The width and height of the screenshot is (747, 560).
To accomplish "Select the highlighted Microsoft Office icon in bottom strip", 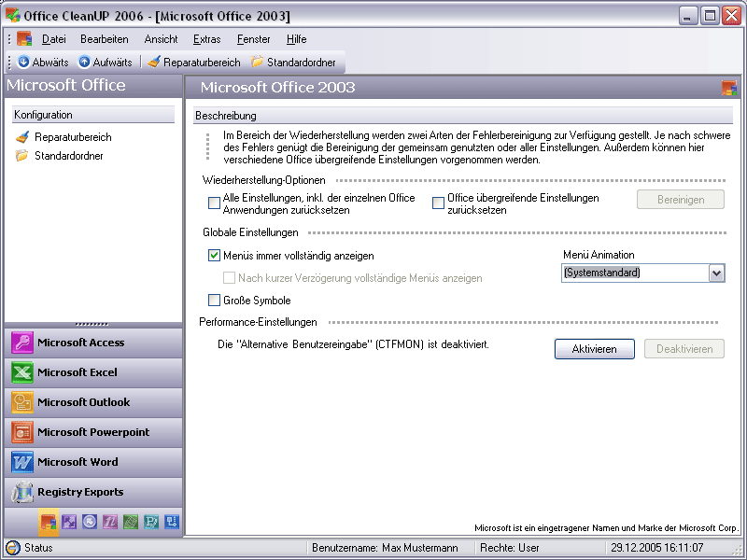I will pyautogui.click(x=49, y=522).
